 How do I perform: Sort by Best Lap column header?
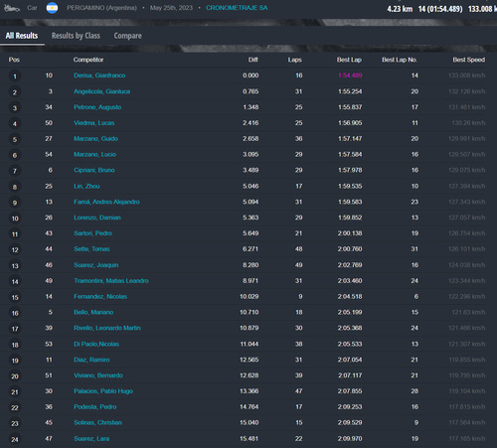[349, 60]
